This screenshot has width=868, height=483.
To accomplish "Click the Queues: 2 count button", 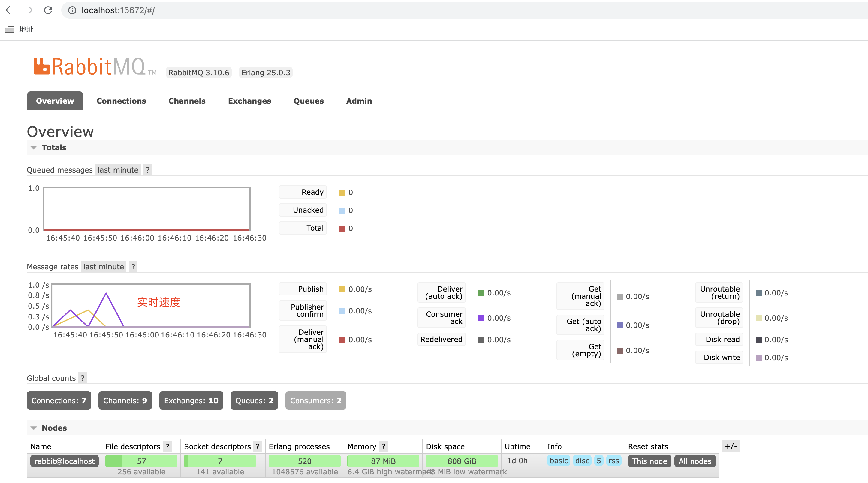I will coord(255,400).
